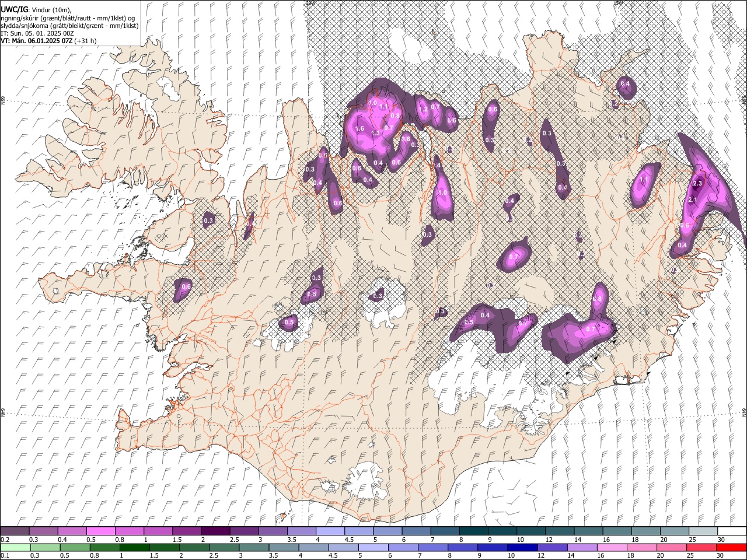Click the header line starting "rigning/skúrir"
This screenshot has height=560, width=747.
point(70,18)
